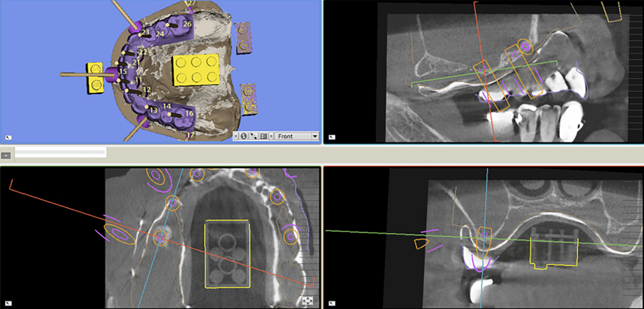Click the corner toolbar icon of the cross-sectional CT pane
The height and width of the screenshot is (309, 644).
point(332,305)
